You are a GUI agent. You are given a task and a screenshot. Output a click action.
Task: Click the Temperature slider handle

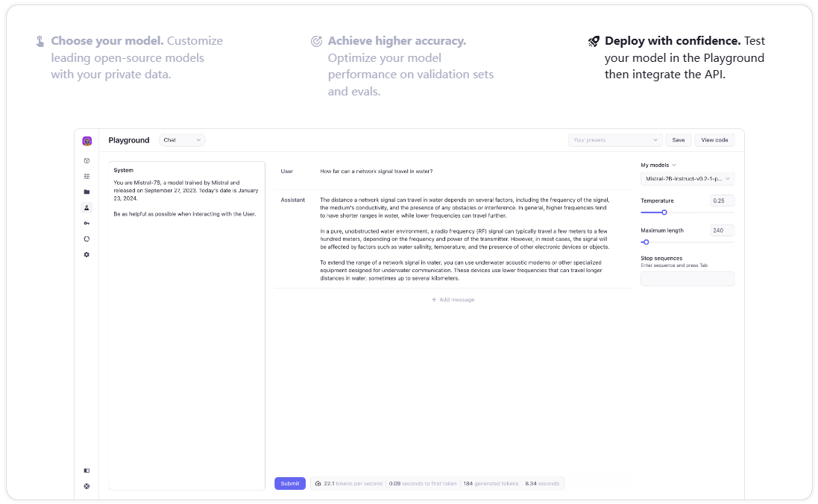[x=664, y=212]
